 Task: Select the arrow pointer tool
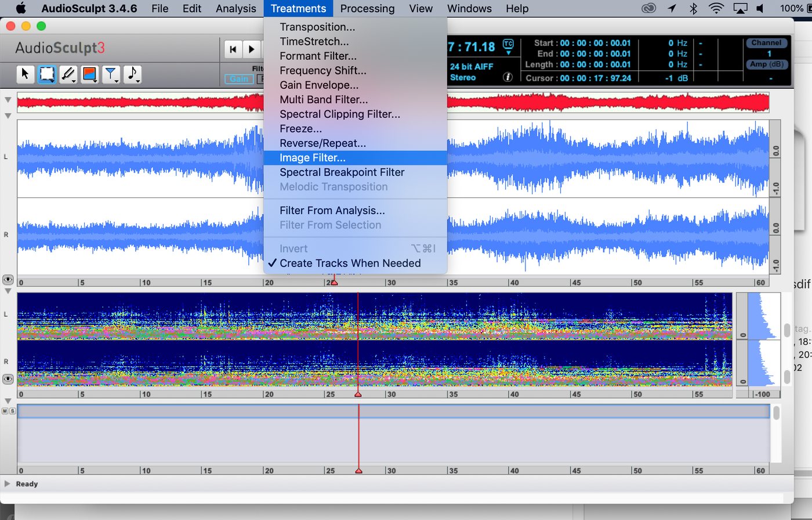(x=25, y=74)
